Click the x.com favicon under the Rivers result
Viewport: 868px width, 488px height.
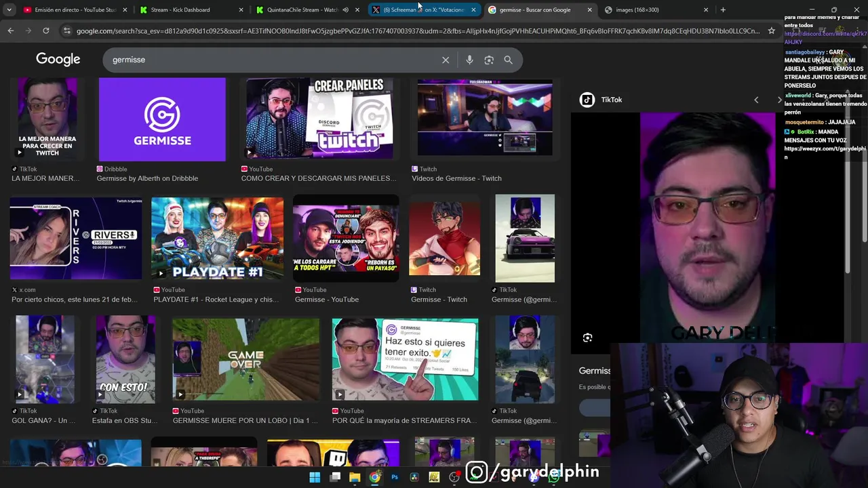pos(15,289)
